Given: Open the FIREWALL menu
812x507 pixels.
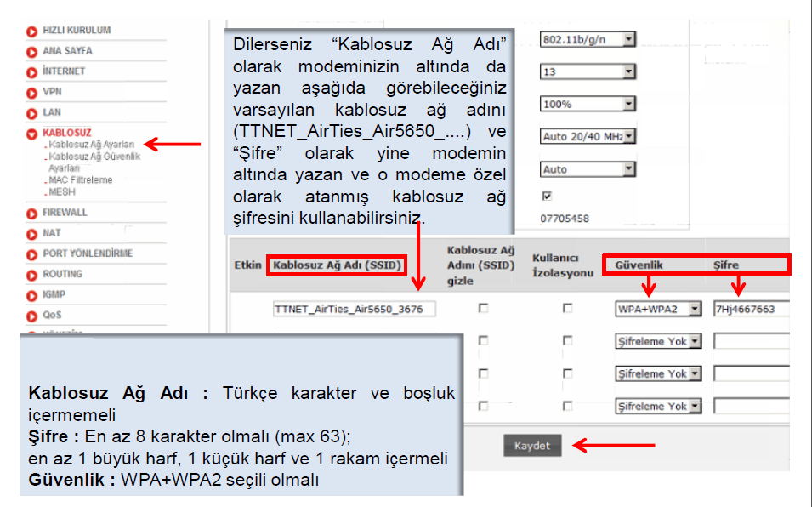Looking at the screenshot, I should pos(65,213).
